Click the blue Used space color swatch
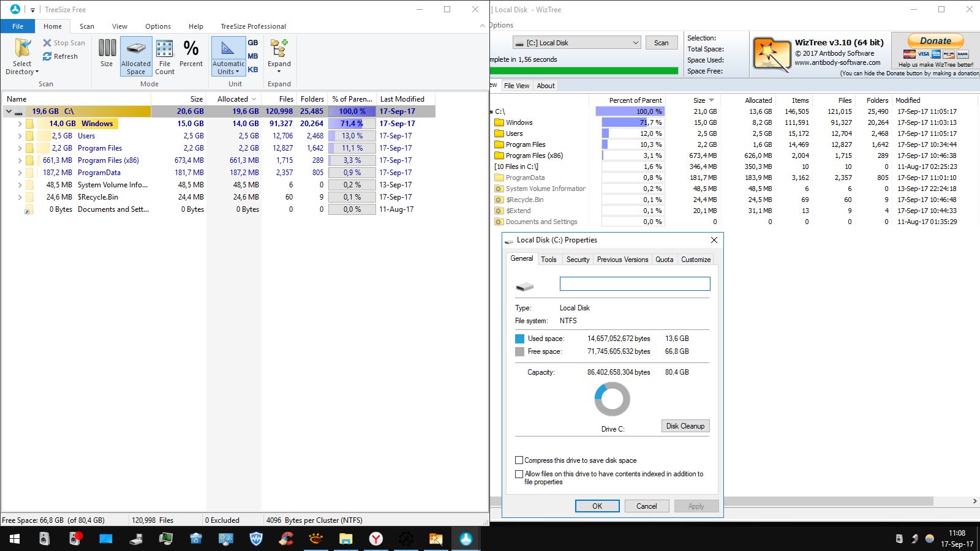This screenshot has width=980, height=551. pos(520,339)
